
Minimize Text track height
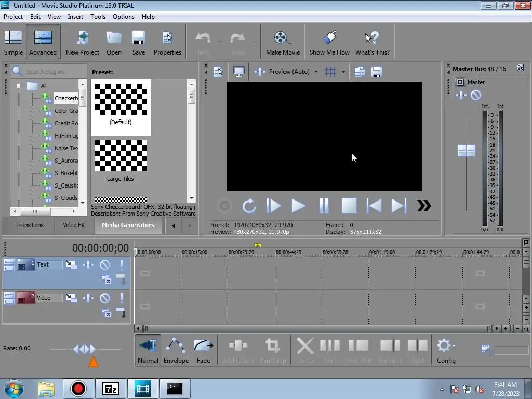pyautogui.click(x=9, y=262)
